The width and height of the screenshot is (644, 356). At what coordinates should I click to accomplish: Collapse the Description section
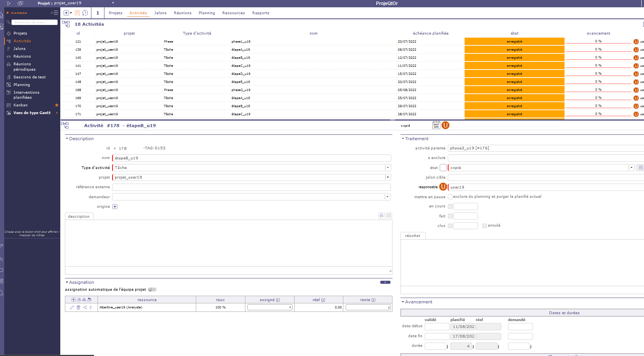67,139
